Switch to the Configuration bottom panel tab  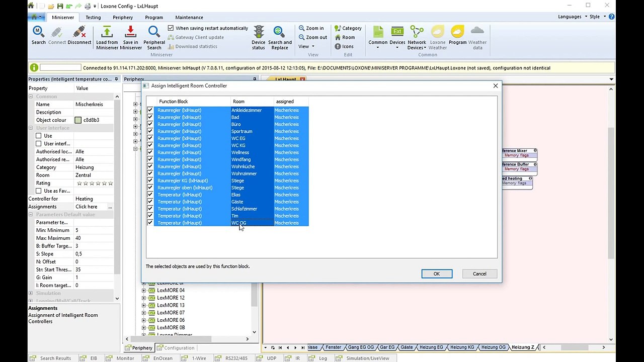click(176, 348)
